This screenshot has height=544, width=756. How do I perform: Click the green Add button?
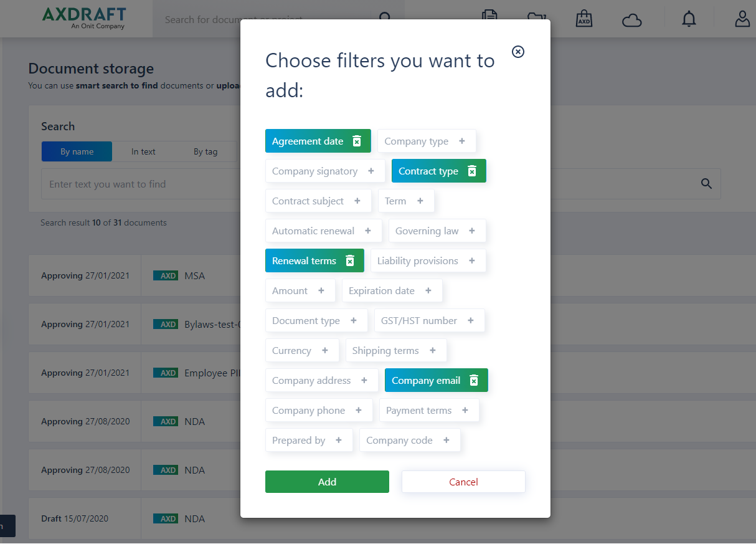click(x=327, y=482)
